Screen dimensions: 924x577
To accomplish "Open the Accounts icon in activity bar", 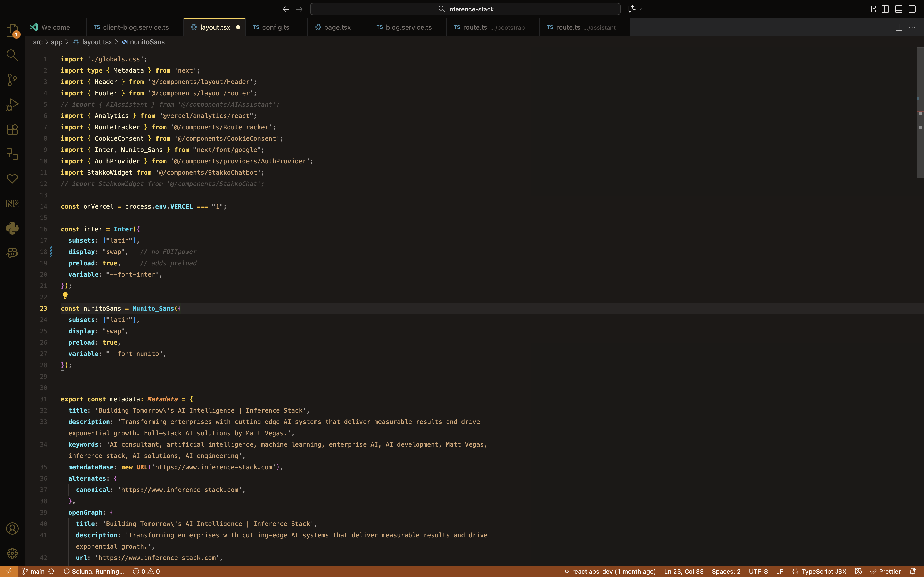I will (12, 529).
